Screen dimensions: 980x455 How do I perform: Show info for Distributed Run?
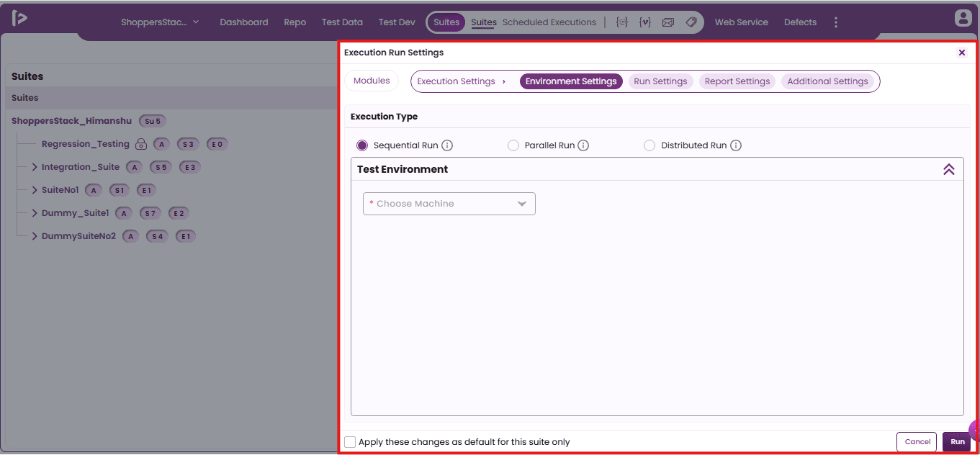736,145
